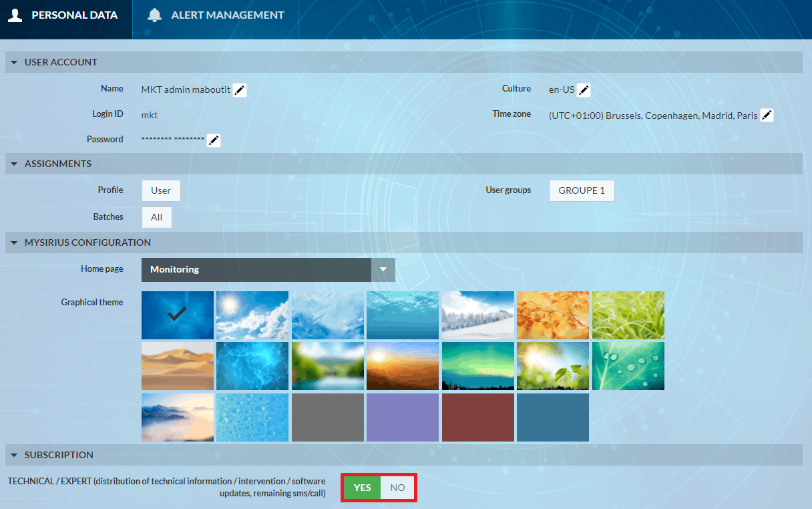Choose the orange sunset theme
This screenshot has width=812, height=509.
403,366
